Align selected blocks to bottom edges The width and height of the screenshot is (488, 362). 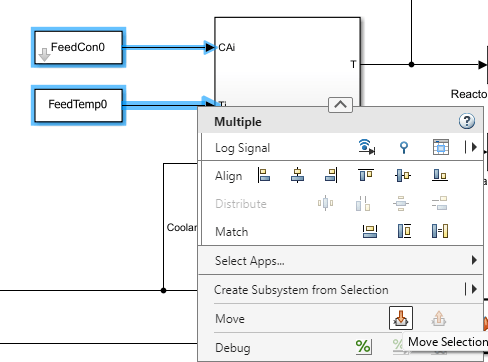tap(440, 175)
